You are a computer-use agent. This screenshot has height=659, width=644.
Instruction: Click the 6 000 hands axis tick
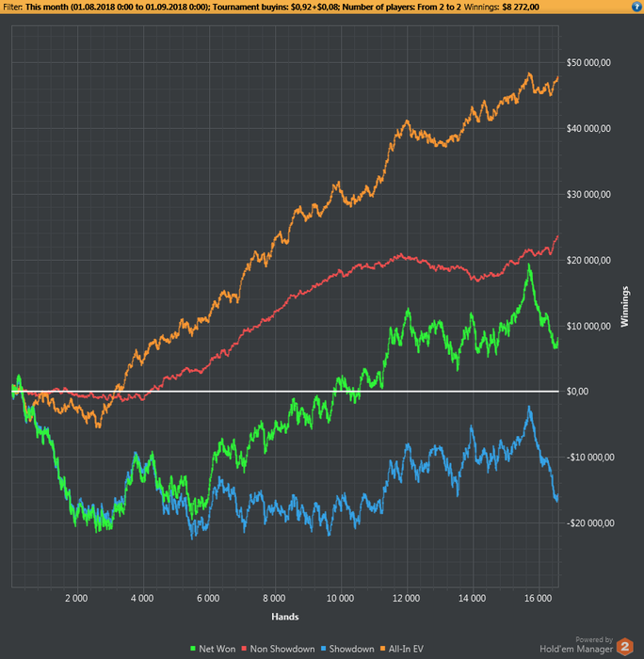pos(208,598)
